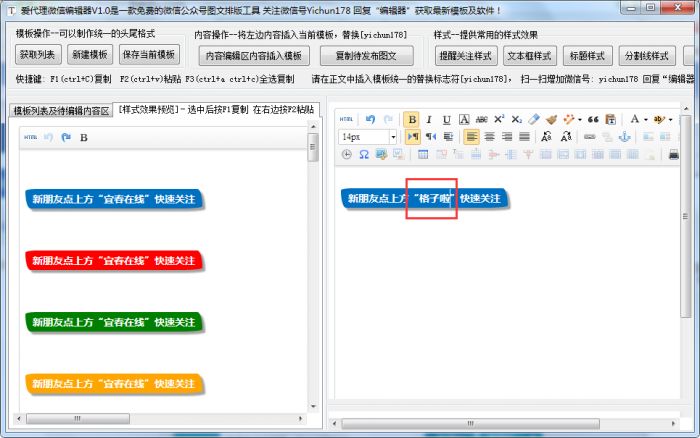Click paste as plain text icon

[x=611, y=119]
